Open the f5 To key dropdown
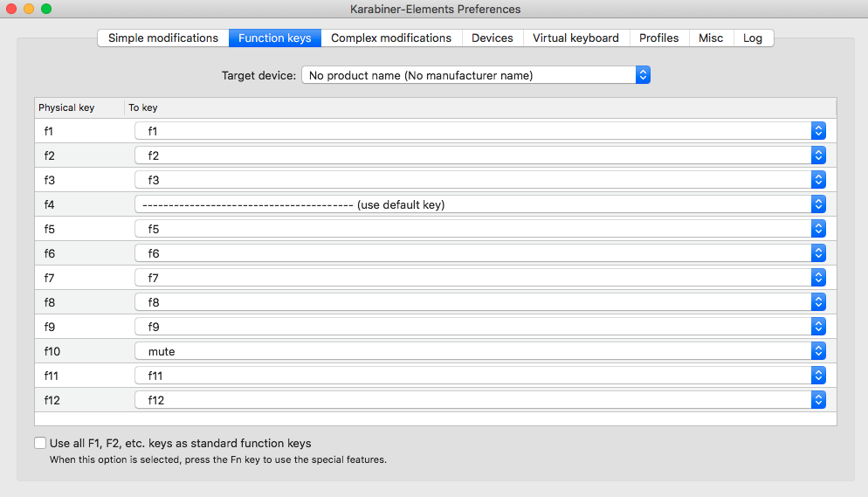Viewport: 868px width, 497px height. tap(480, 229)
